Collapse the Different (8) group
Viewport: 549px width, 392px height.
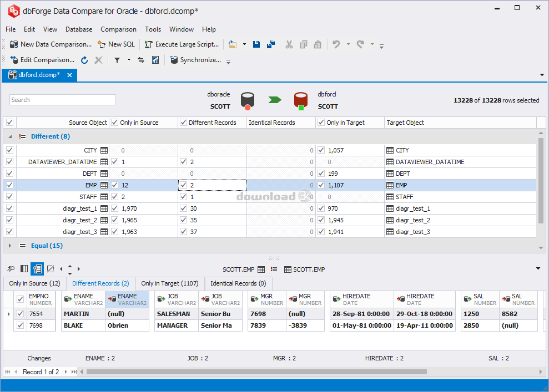click(10, 136)
